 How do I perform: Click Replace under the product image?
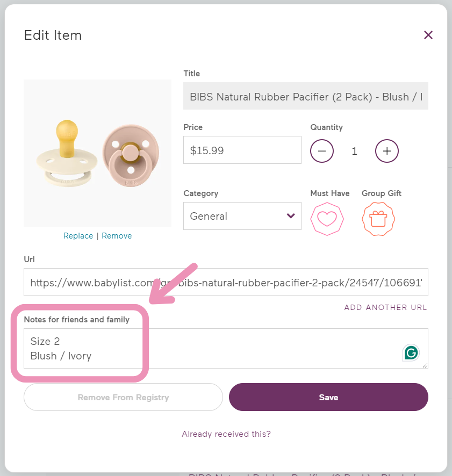tap(78, 235)
